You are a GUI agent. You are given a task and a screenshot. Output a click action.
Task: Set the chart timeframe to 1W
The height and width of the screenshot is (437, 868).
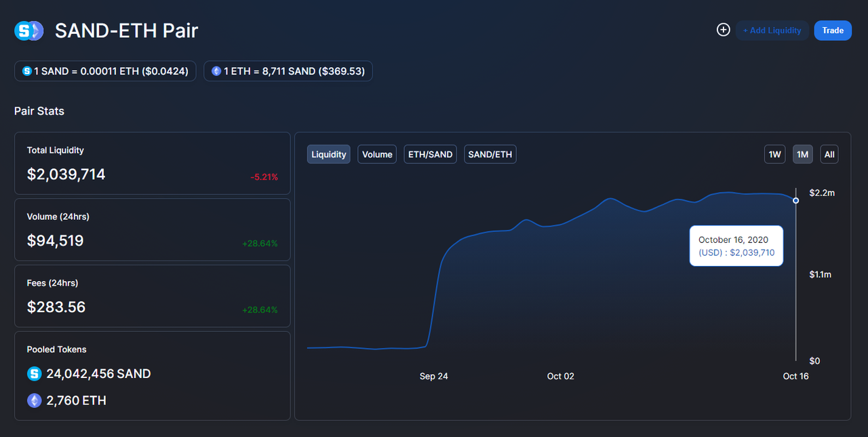[775, 154]
